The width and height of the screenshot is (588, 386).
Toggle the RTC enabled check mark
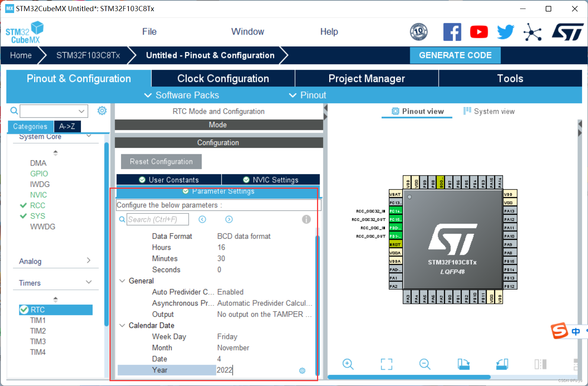tap(24, 309)
